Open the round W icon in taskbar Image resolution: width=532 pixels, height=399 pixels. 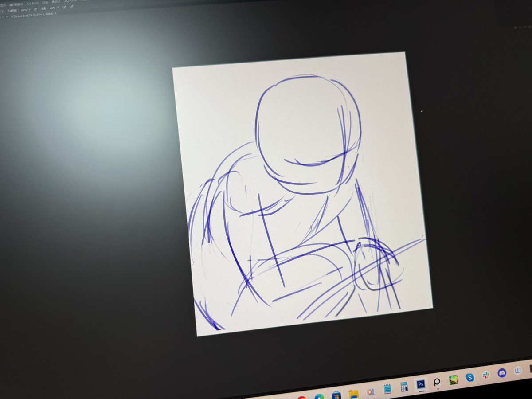518,371
